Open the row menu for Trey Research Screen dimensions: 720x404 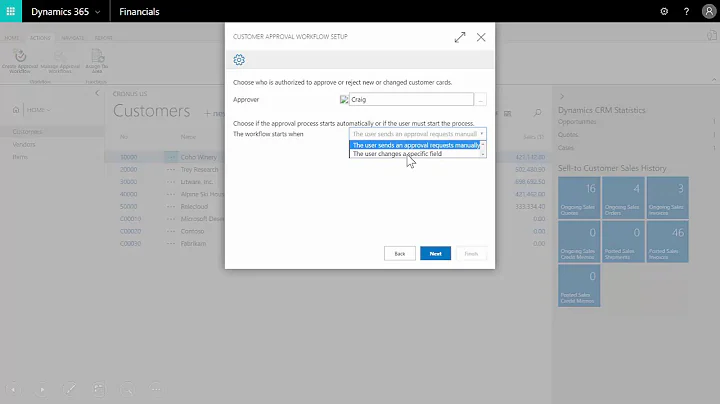pos(171,169)
